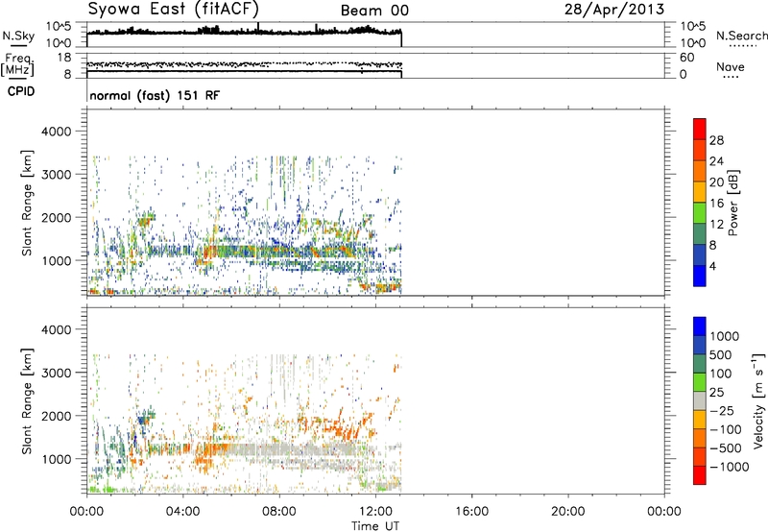Select the '08:00' time tick label

(x=279, y=512)
